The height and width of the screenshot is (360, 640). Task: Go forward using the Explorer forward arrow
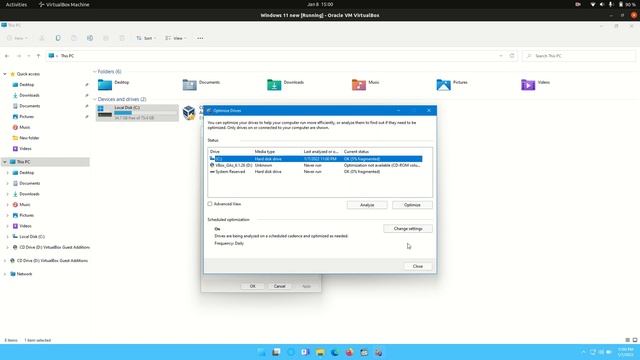[19, 56]
